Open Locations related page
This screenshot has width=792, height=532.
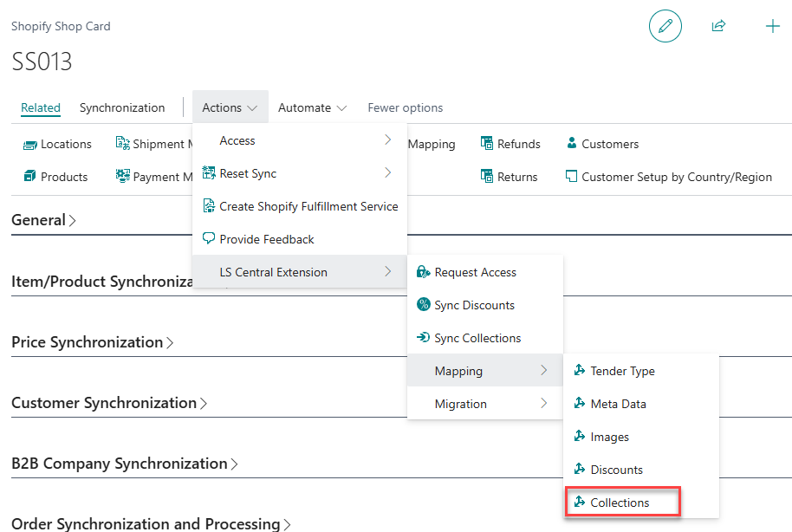point(57,144)
